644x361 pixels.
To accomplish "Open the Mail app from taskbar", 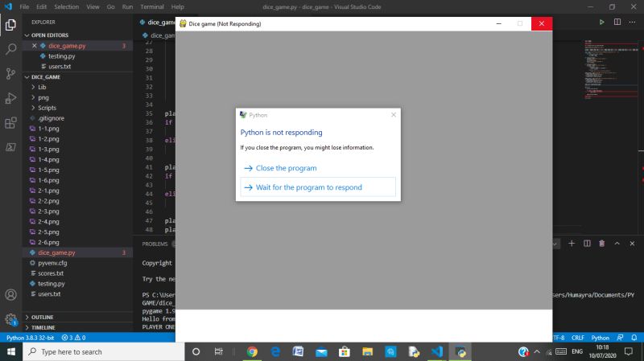I will 321,351.
